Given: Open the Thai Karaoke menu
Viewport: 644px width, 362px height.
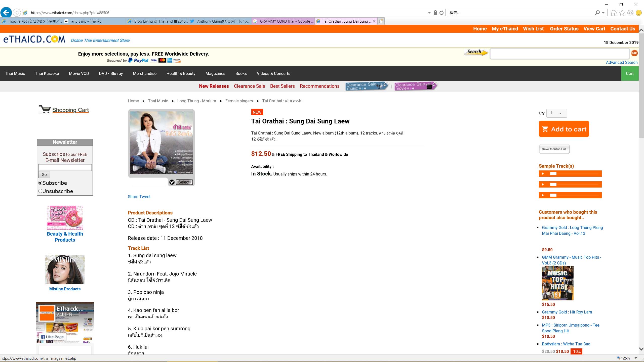Looking at the screenshot, I should [47, 73].
